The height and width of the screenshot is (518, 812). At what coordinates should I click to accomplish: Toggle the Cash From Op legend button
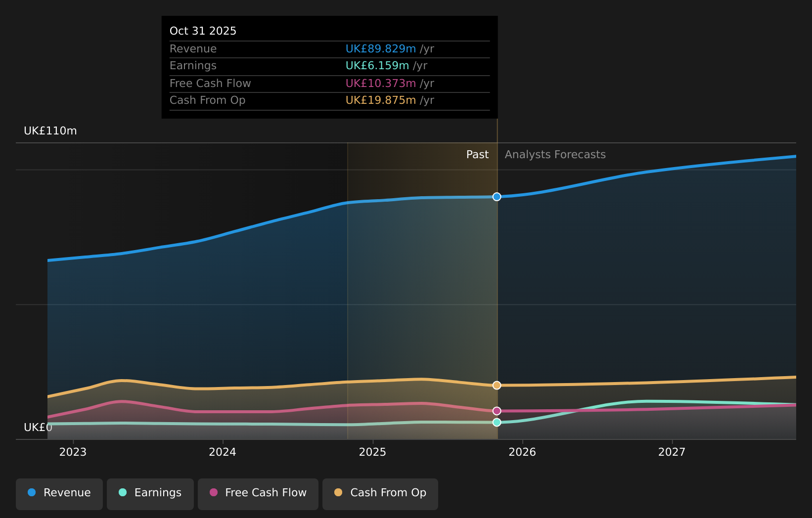tap(380, 494)
